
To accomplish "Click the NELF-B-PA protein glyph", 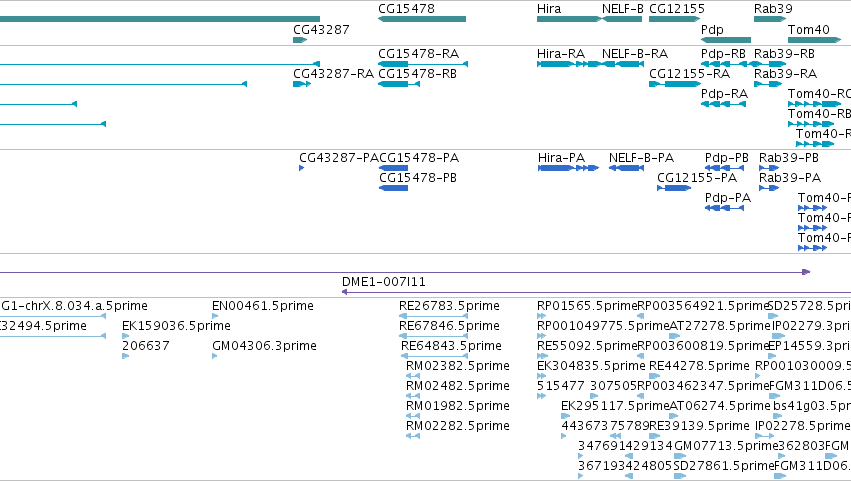I will pyautogui.click(x=626, y=168).
